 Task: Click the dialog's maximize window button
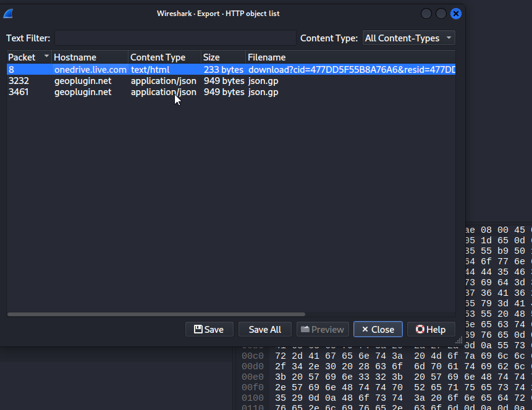click(441, 14)
